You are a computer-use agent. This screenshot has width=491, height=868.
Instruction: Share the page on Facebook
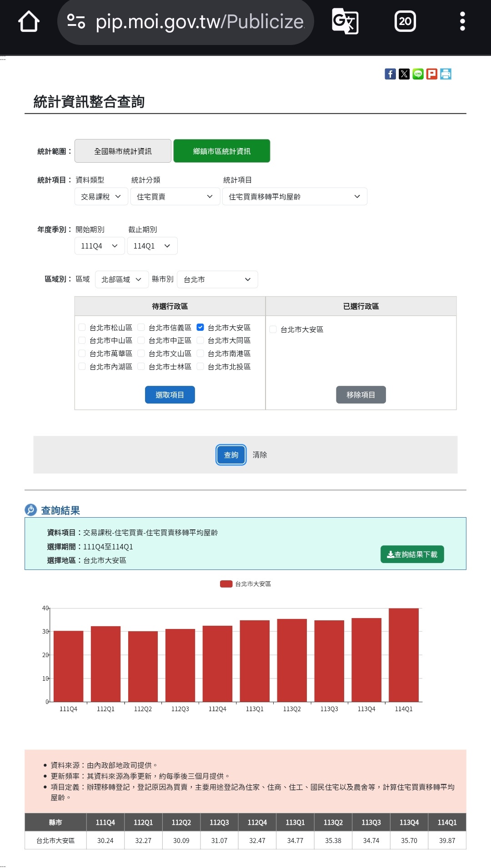[x=390, y=74]
